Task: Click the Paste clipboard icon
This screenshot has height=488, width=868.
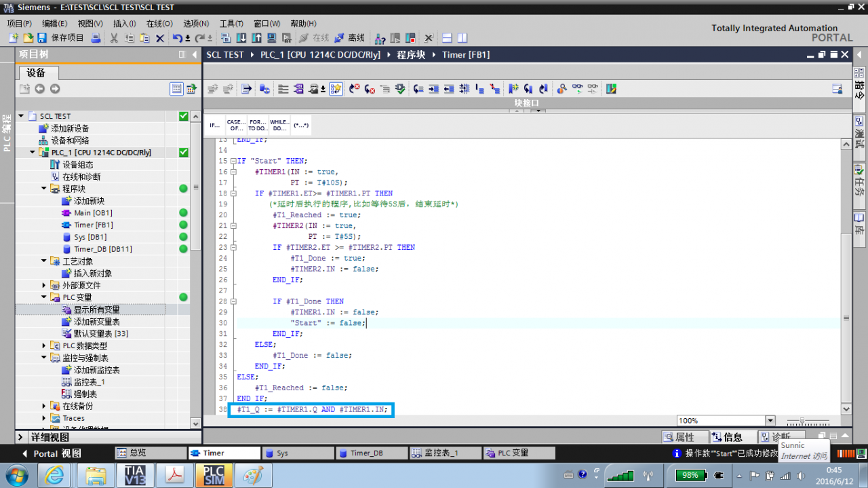Action: (144, 38)
